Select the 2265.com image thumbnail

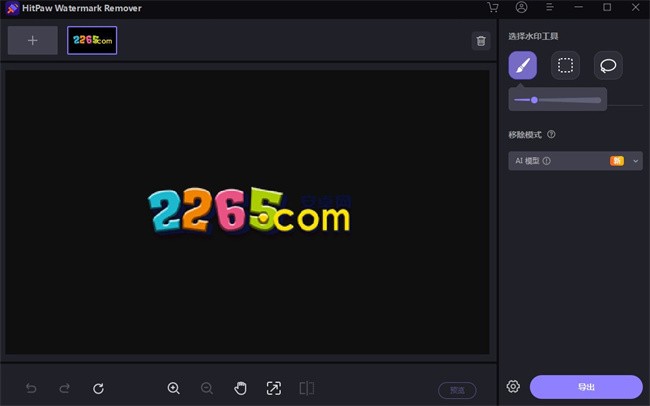(92, 40)
